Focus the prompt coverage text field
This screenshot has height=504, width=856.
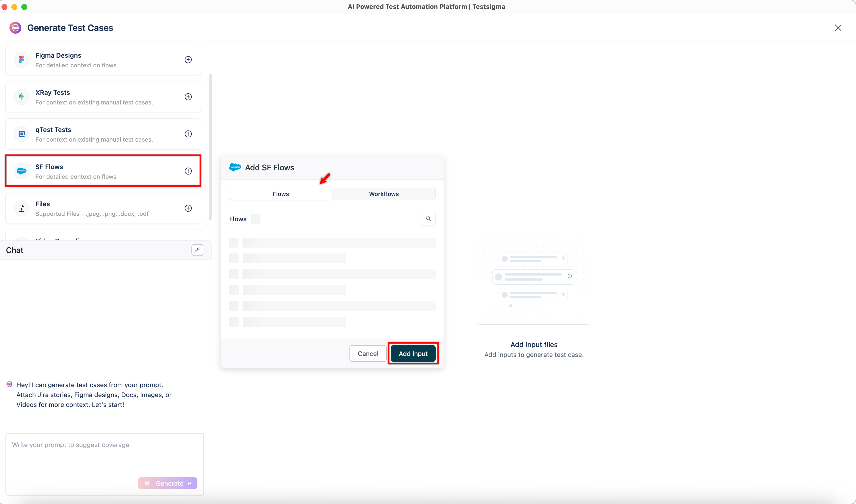tap(104, 455)
